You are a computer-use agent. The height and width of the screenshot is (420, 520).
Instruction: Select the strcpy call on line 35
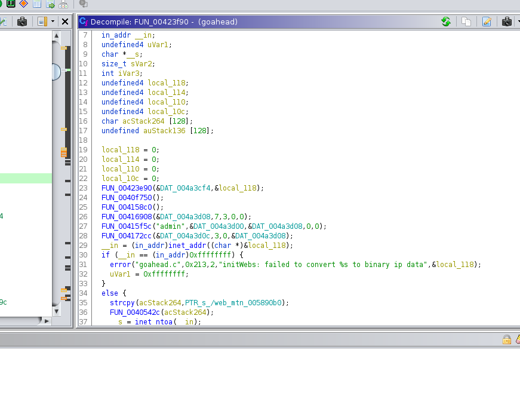click(122, 303)
